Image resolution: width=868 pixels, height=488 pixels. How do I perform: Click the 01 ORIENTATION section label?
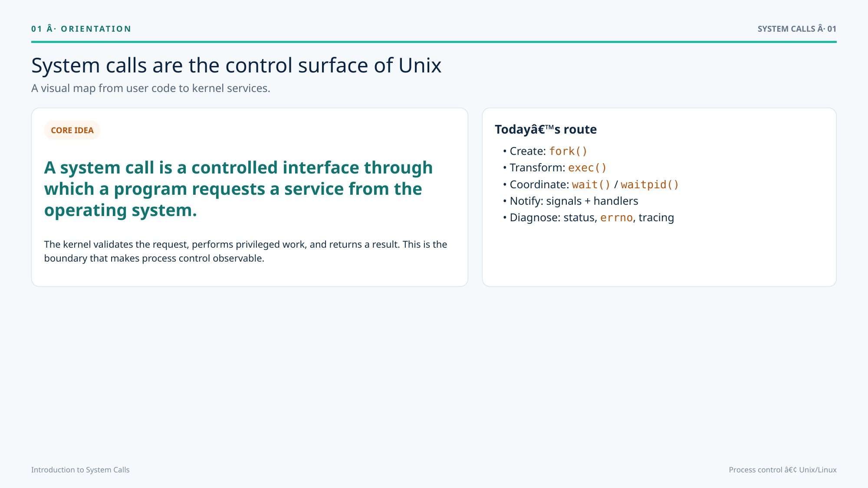(x=81, y=29)
